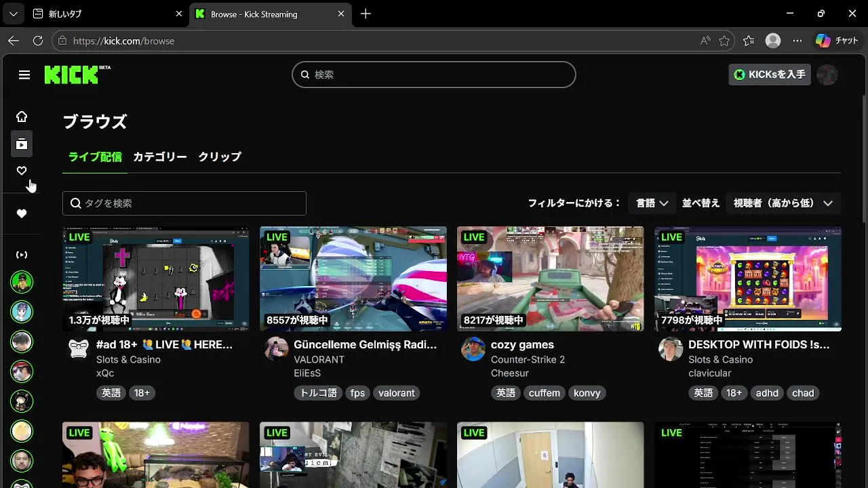Open seventh followed channel avatar in sidebar

[22, 460]
